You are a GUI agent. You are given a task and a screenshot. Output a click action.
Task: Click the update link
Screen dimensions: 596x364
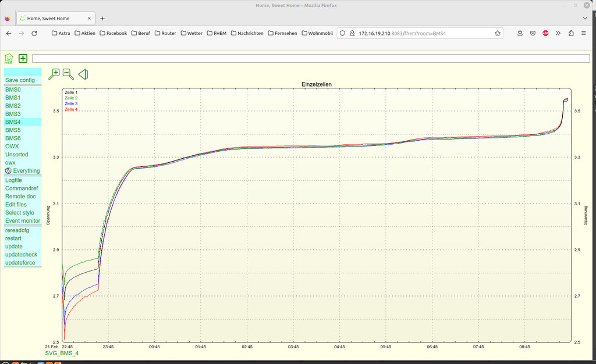[x=14, y=247]
